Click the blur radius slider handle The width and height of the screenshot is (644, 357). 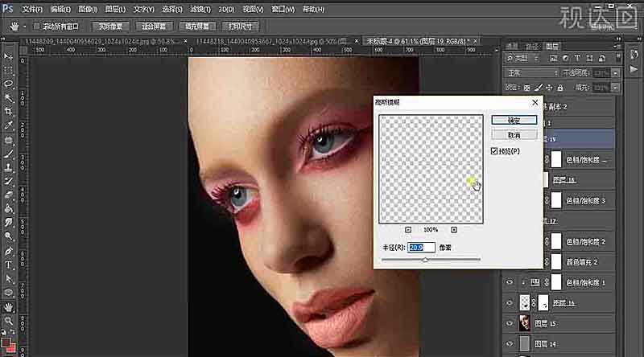pyautogui.click(x=426, y=260)
